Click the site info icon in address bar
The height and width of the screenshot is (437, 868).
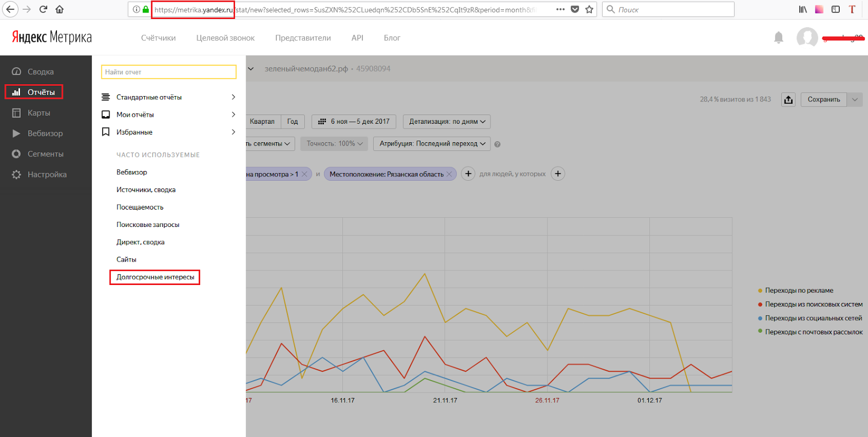[x=137, y=9]
